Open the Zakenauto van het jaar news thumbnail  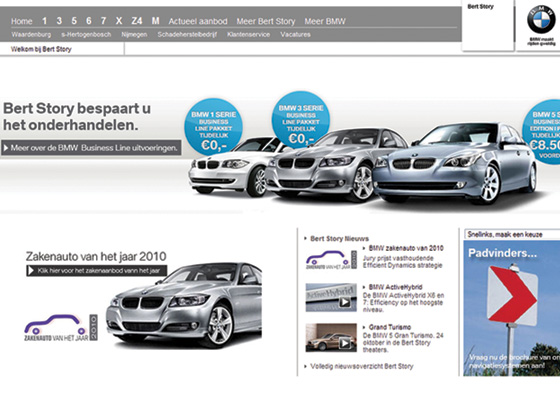tap(331, 260)
